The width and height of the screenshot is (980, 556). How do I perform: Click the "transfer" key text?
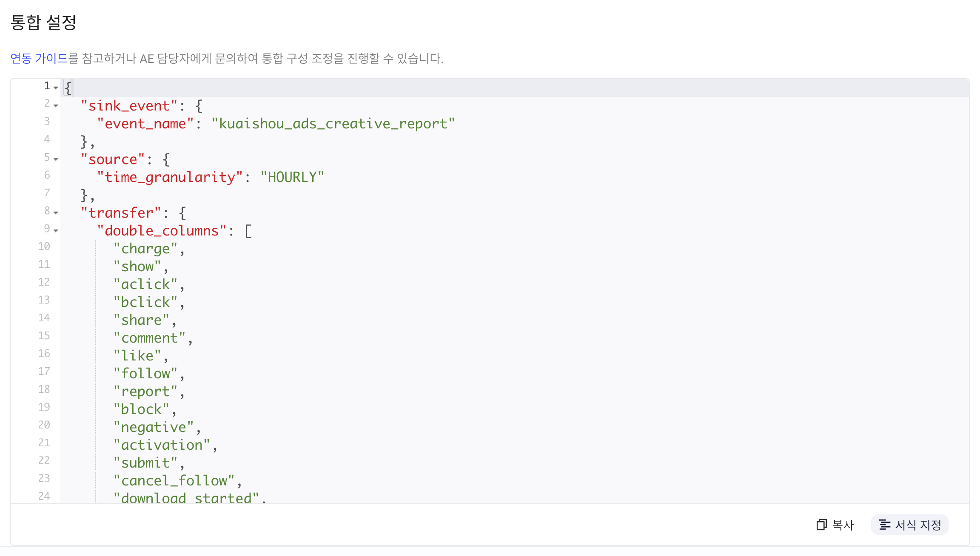tap(121, 213)
